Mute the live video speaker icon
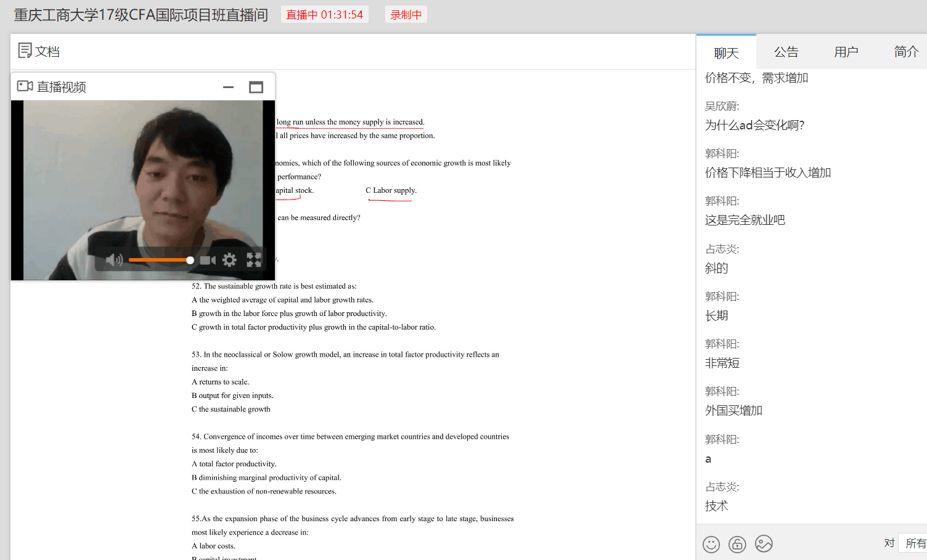 click(113, 260)
